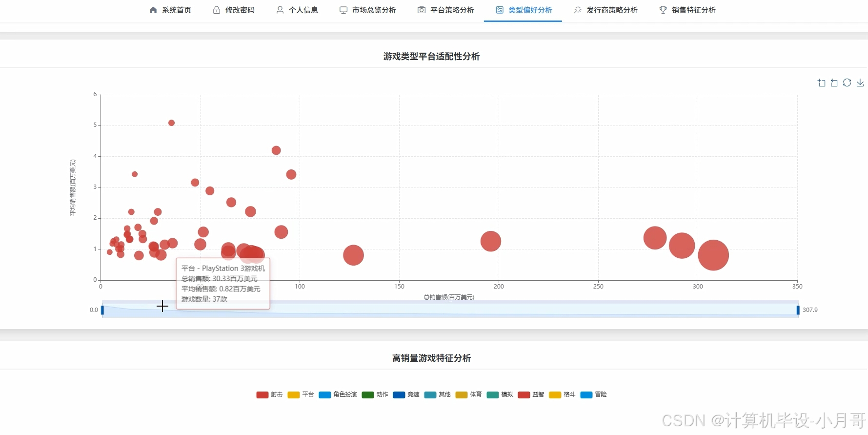868x435 pixels.
Task: Click the y-axis tick label 6
Action: [95, 94]
